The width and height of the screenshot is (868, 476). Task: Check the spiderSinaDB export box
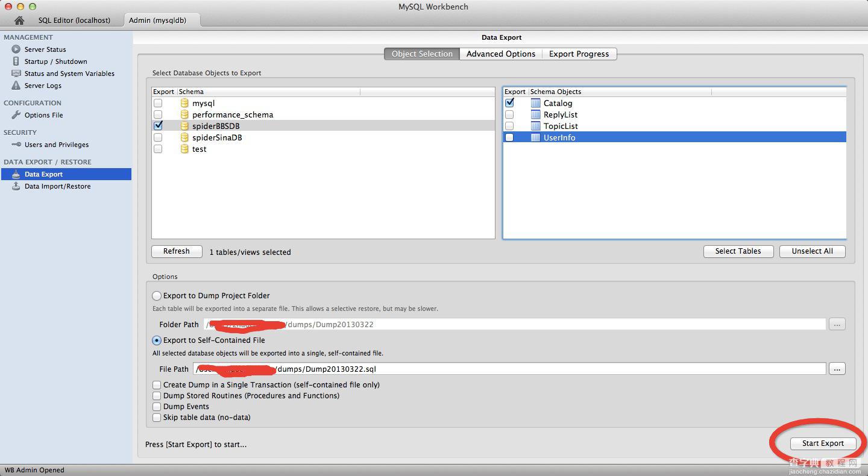[158, 137]
